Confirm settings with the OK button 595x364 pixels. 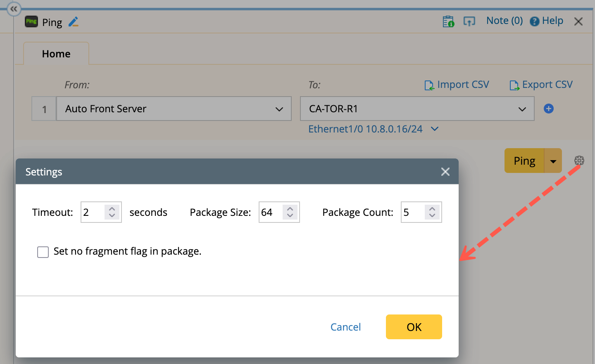click(414, 327)
